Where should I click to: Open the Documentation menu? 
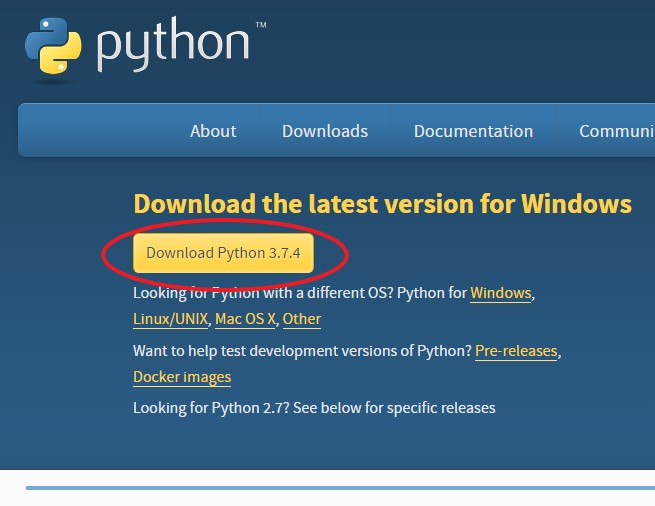(x=473, y=131)
